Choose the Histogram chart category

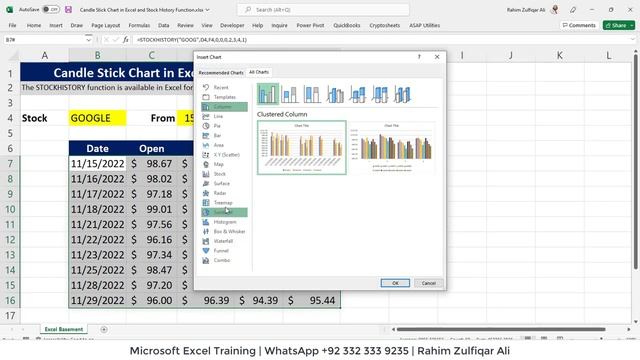coord(224,222)
